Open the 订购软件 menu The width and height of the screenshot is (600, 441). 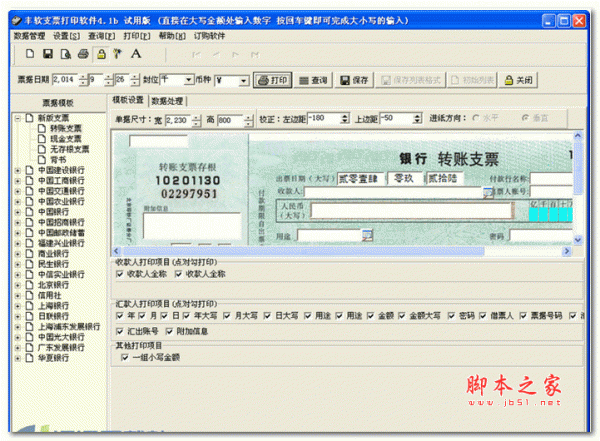coord(209,36)
